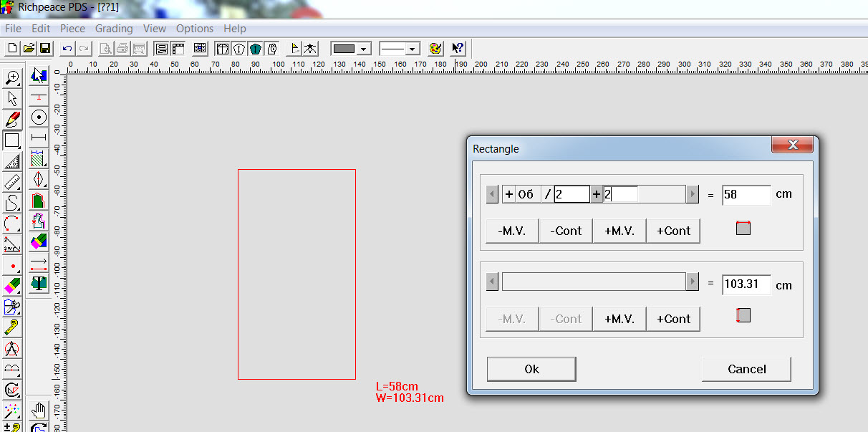The image size is (868, 432).
Task: Select the magic wand tool
Action: tap(12, 411)
